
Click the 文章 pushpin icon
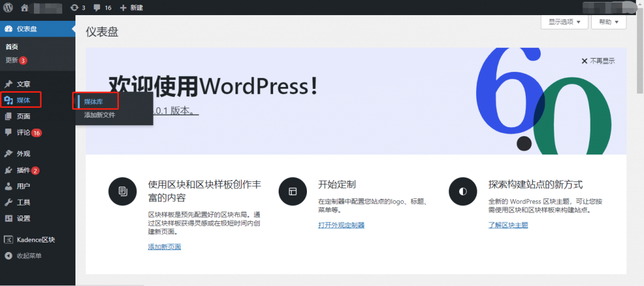[x=9, y=84]
